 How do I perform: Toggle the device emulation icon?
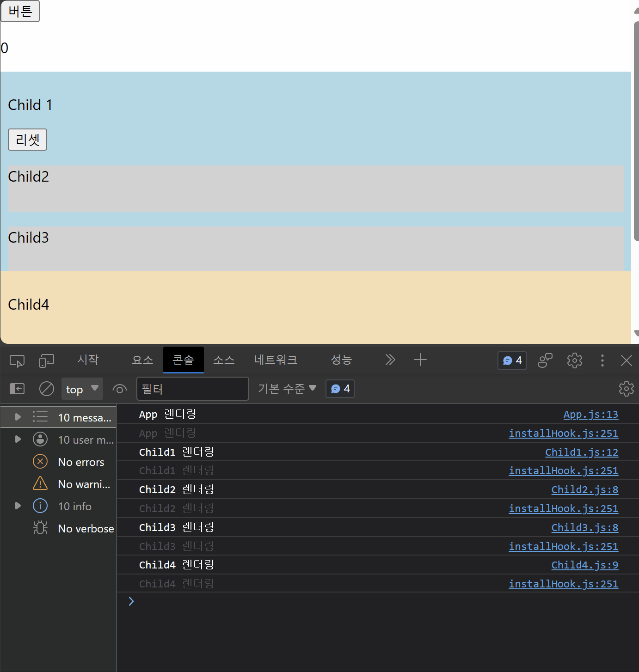(46, 360)
